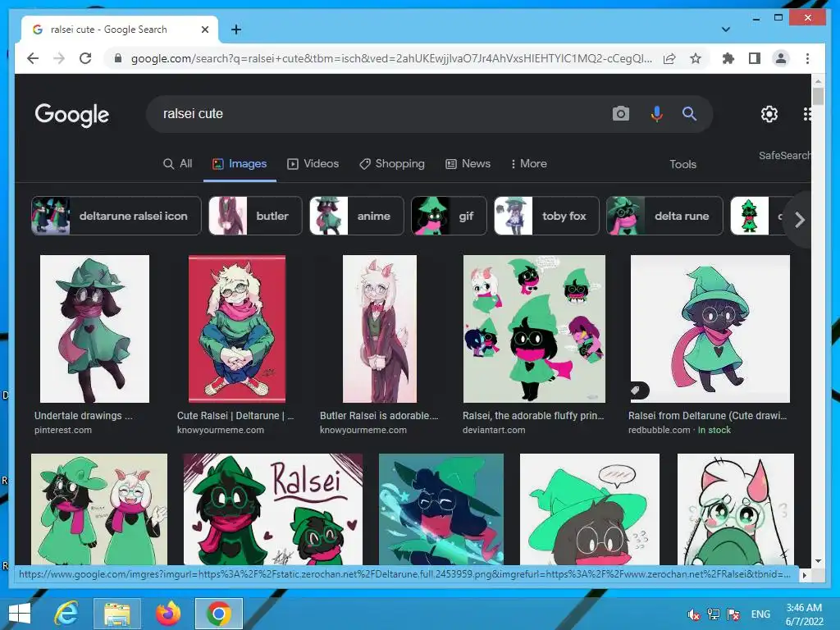The height and width of the screenshot is (630, 840).
Task: Open the Windows Start menu
Action: [x=20, y=614]
